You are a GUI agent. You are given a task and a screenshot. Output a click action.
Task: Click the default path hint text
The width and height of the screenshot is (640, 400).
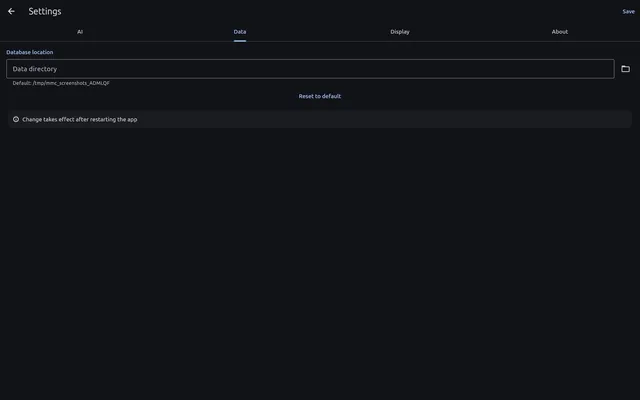[x=61, y=83]
